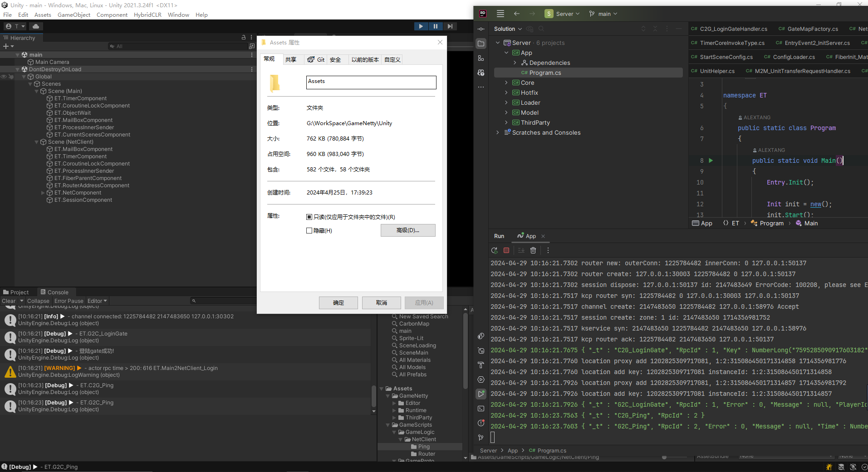Open Rider Structure tool window icon
Screen dimensions: 868x472
[x=481, y=58]
